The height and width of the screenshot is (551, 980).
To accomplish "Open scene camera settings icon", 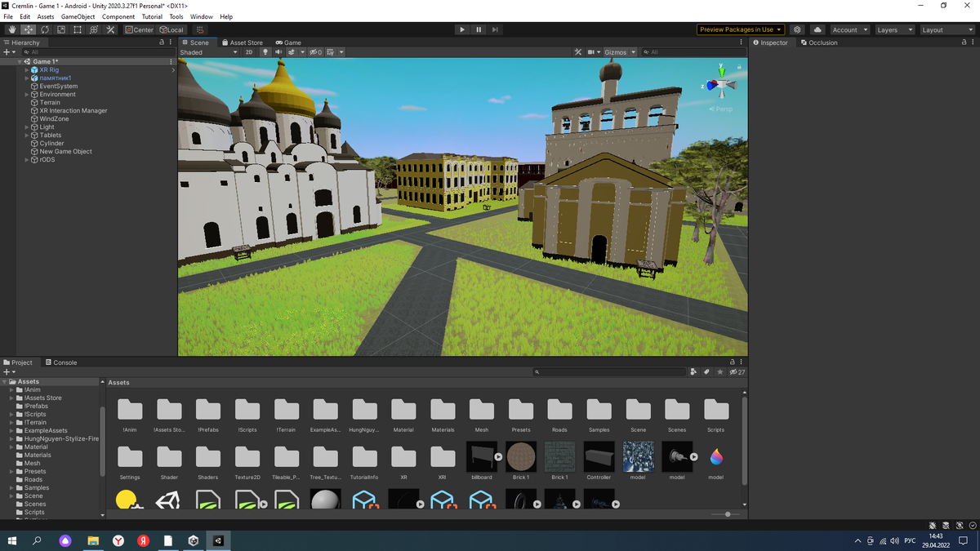I will (x=593, y=52).
